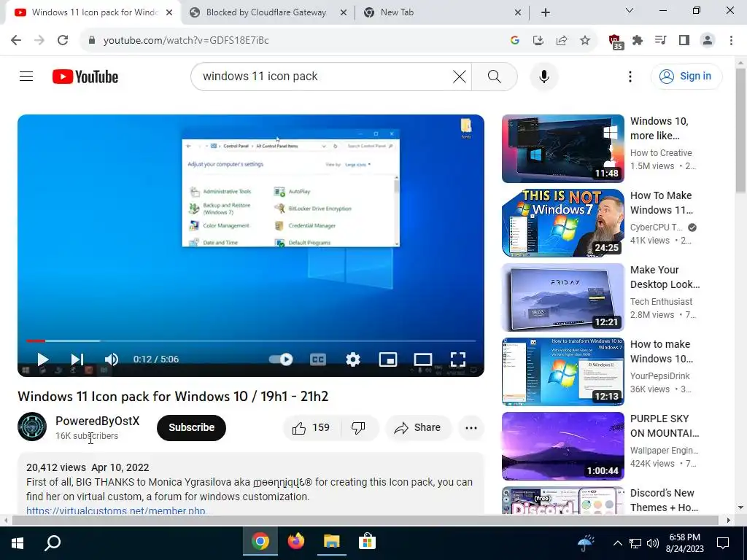The width and height of the screenshot is (747, 560).
Task: Open the YourPepsiDrink video thumbnail
Action: [562, 371]
